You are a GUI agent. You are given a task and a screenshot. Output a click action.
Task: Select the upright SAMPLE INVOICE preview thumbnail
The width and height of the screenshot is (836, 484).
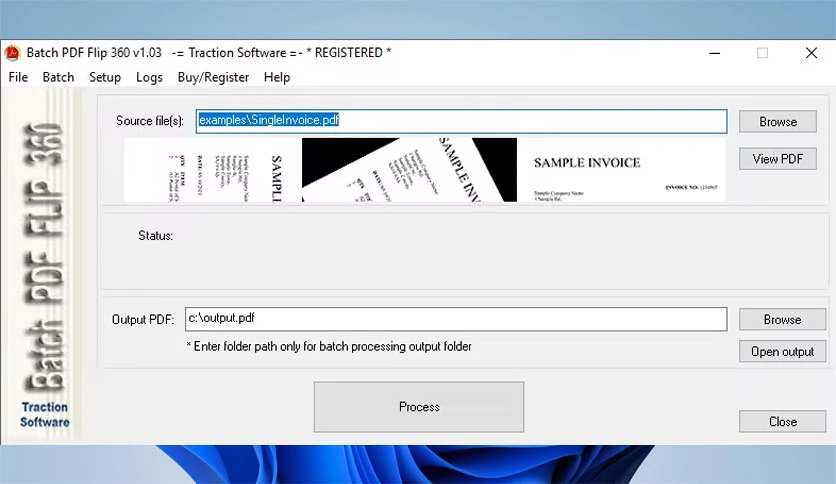pyautogui.click(x=621, y=170)
